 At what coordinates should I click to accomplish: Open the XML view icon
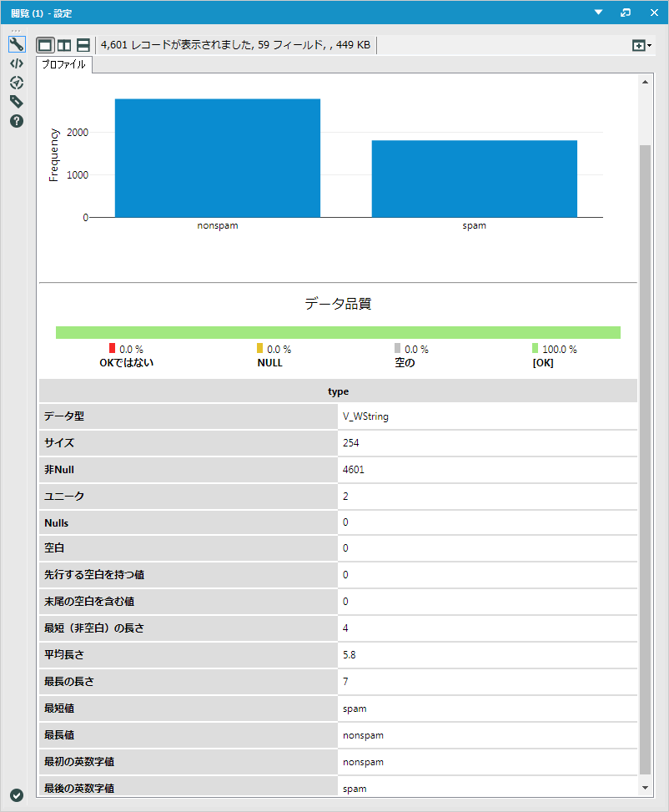point(16,63)
